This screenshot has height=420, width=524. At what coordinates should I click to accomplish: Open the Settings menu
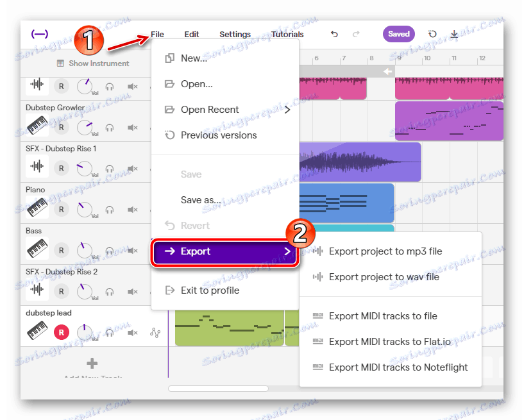[x=235, y=35]
